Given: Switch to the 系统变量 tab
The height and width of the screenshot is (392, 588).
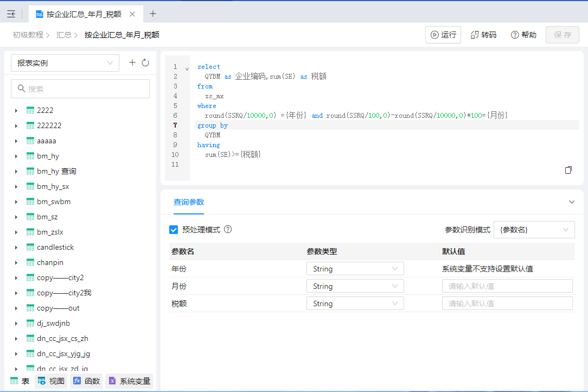Looking at the screenshot, I should (x=129, y=381).
